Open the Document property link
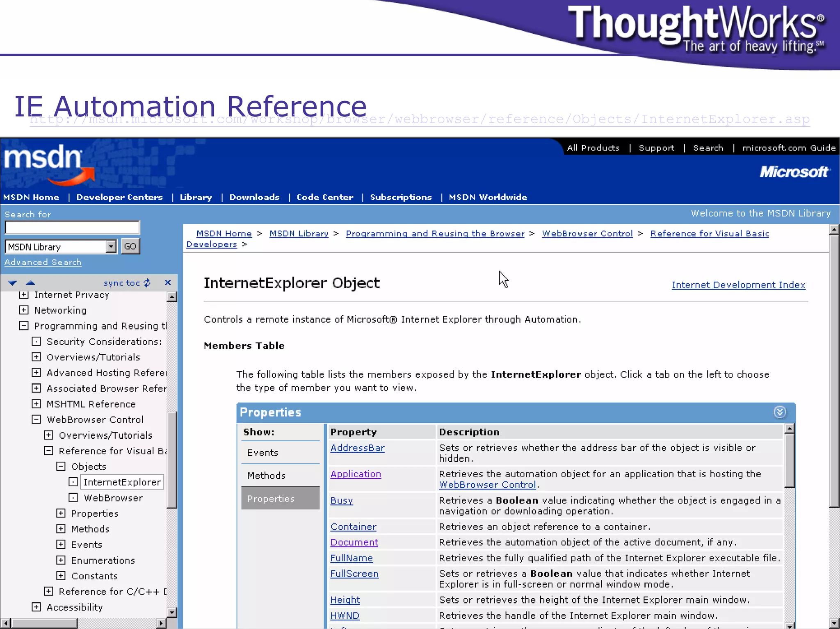840x629 pixels. (x=354, y=542)
